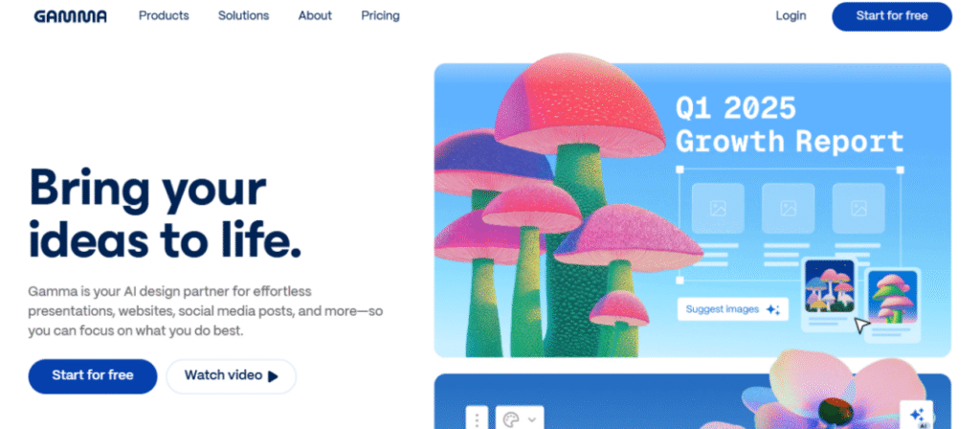Select the night-sky mushroom thumbnail

(x=830, y=285)
